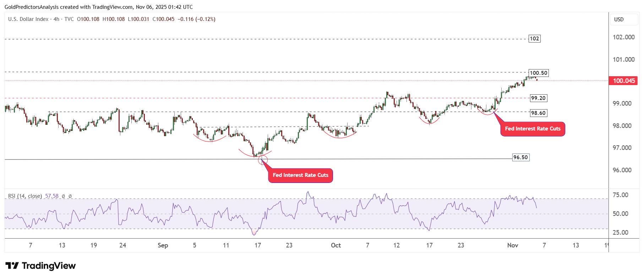Click the 96.50 horizontal line label
644x279 pixels.
point(520,157)
